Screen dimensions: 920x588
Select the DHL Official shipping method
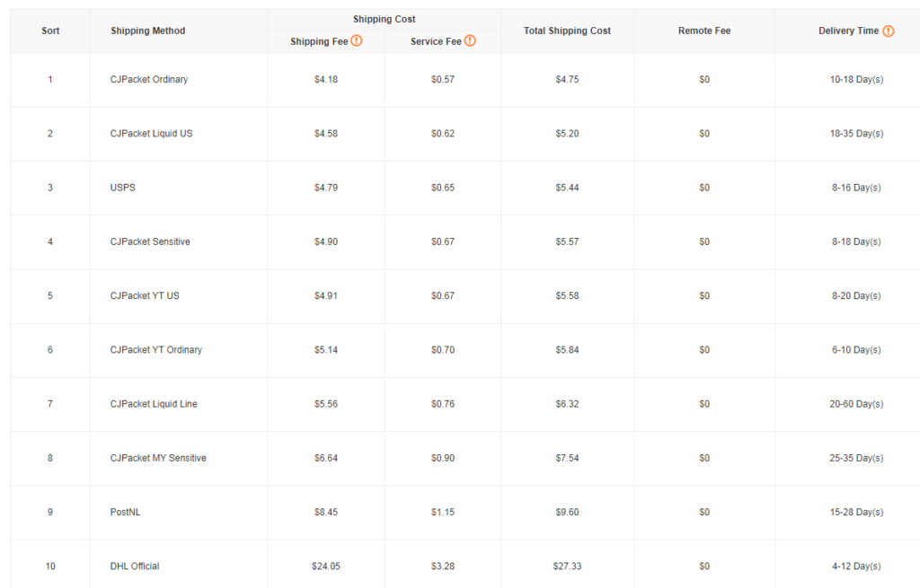pyautogui.click(x=135, y=566)
